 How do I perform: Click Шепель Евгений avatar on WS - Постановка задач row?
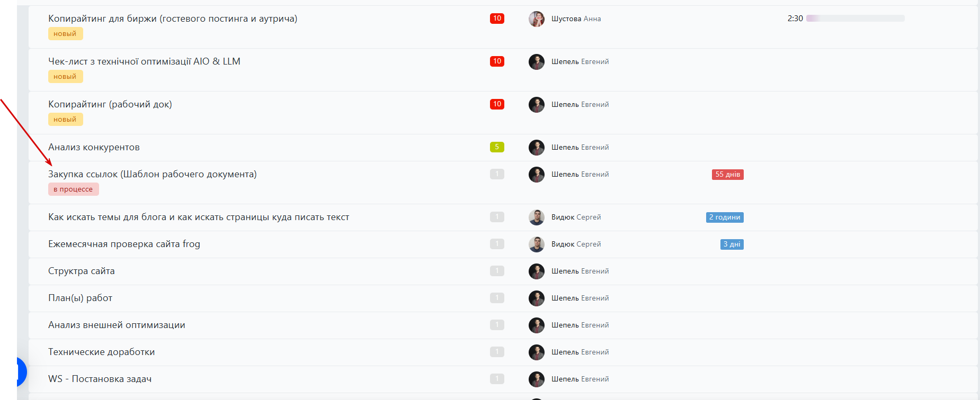tap(537, 379)
